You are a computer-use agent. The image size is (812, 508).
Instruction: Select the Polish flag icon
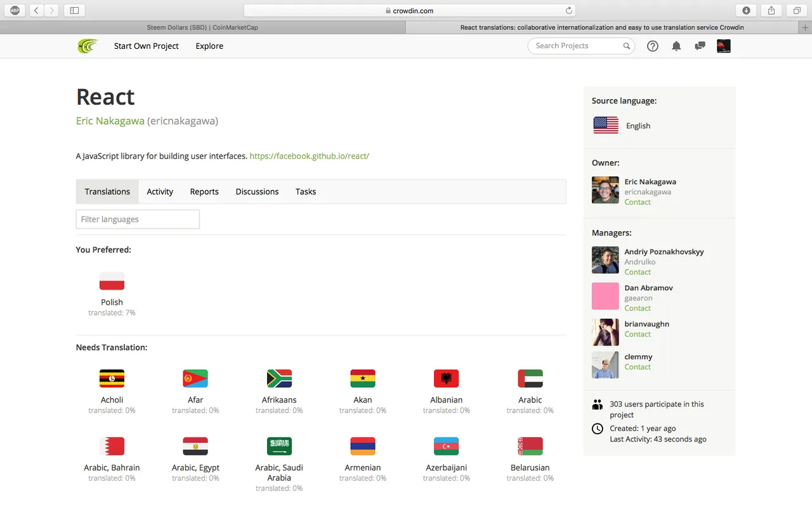tap(112, 281)
